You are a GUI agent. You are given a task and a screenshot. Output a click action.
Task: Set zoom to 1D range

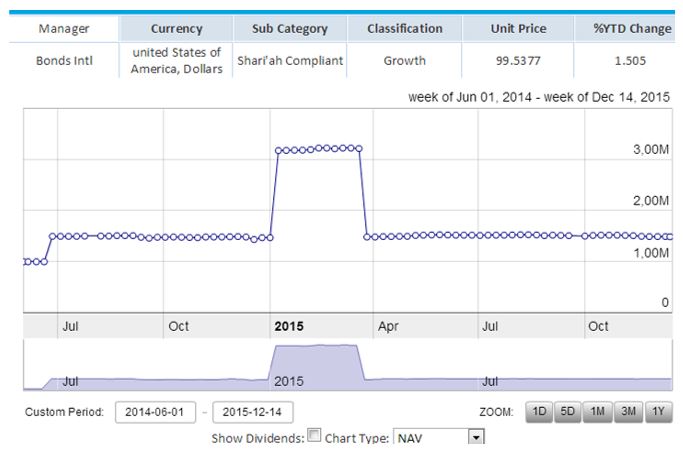pos(538,412)
